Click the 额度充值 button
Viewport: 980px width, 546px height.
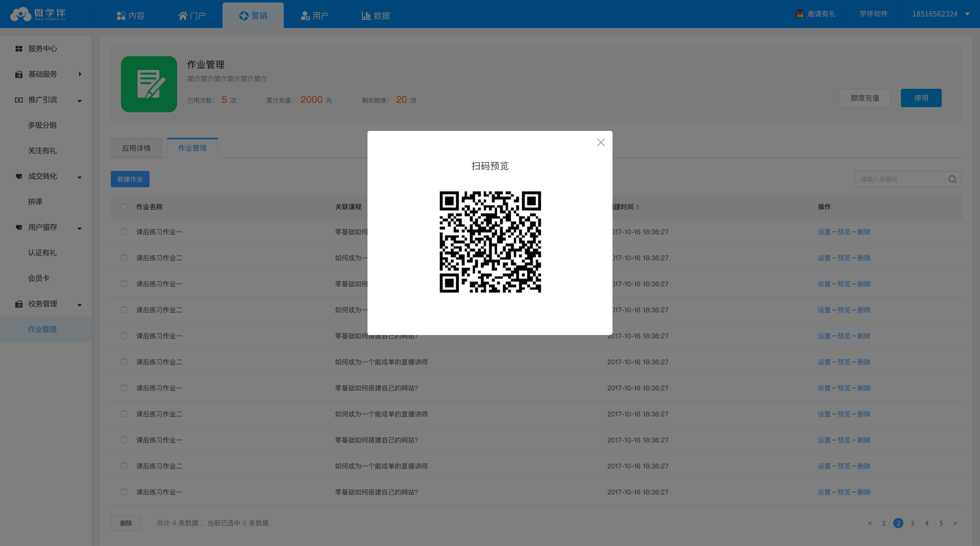click(x=865, y=98)
